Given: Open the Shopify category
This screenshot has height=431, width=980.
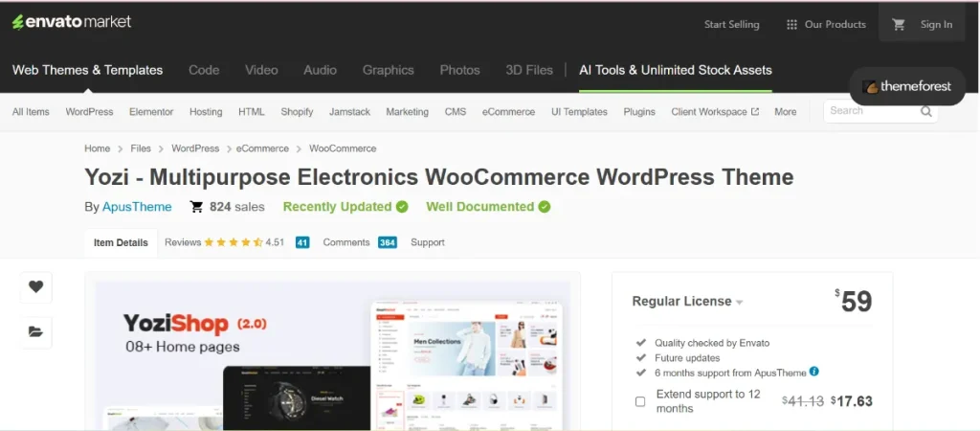Looking at the screenshot, I should click(x=297, y=112).
